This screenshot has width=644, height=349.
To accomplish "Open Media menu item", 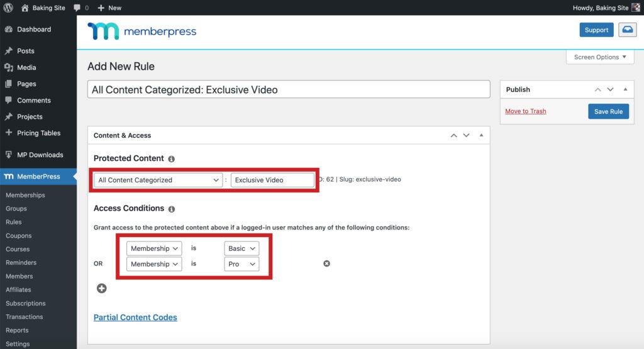I will click(x=26, y=67).
